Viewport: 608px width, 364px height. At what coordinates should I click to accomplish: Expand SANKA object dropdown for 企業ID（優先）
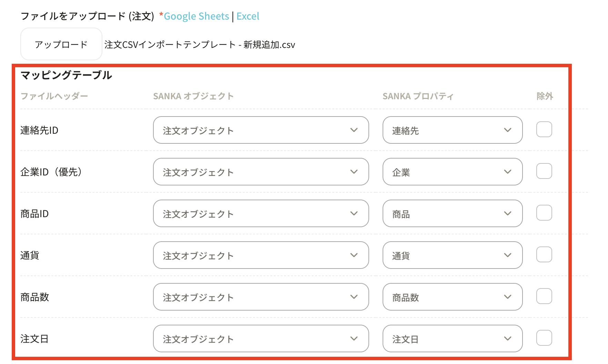click(x=261, y=172)
